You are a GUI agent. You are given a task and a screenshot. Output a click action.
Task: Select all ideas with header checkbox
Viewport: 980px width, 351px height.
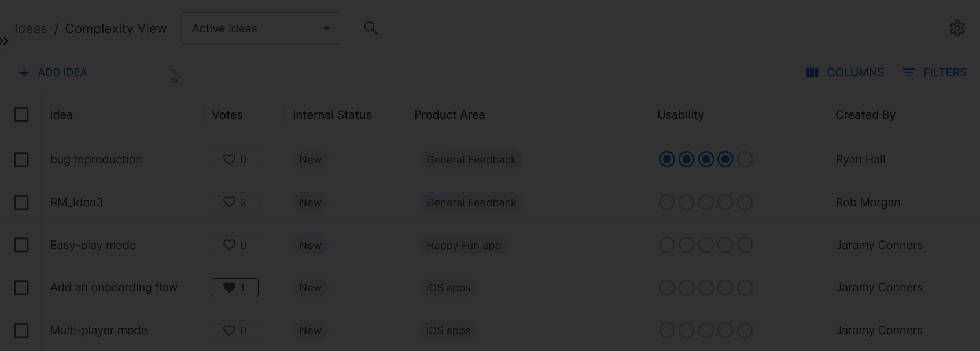[21, 115]
